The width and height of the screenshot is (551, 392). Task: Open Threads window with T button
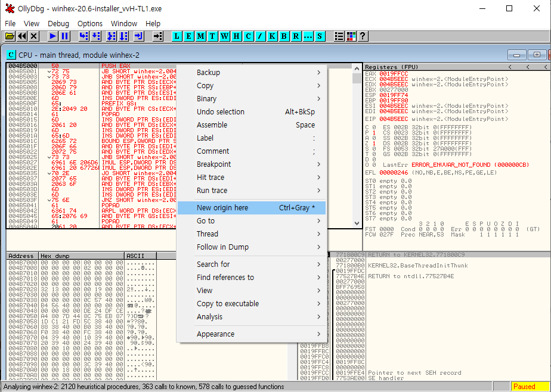pos(213,36)
